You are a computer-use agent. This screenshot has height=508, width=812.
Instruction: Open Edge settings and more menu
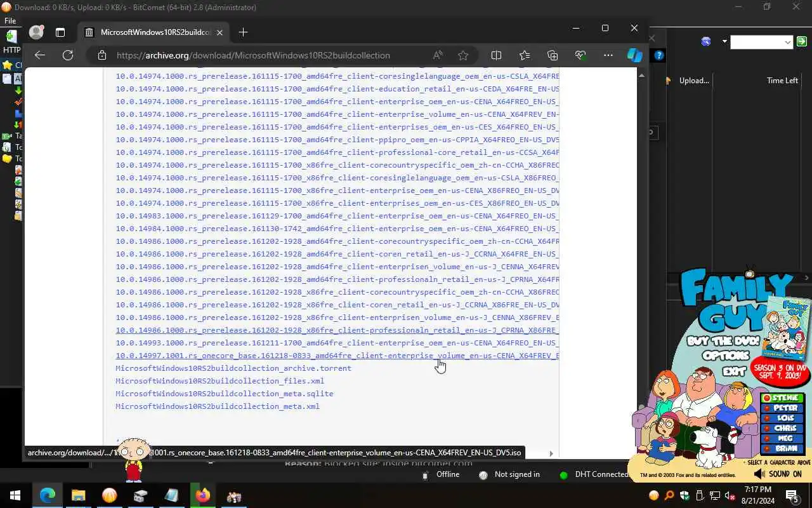point(608,55)
